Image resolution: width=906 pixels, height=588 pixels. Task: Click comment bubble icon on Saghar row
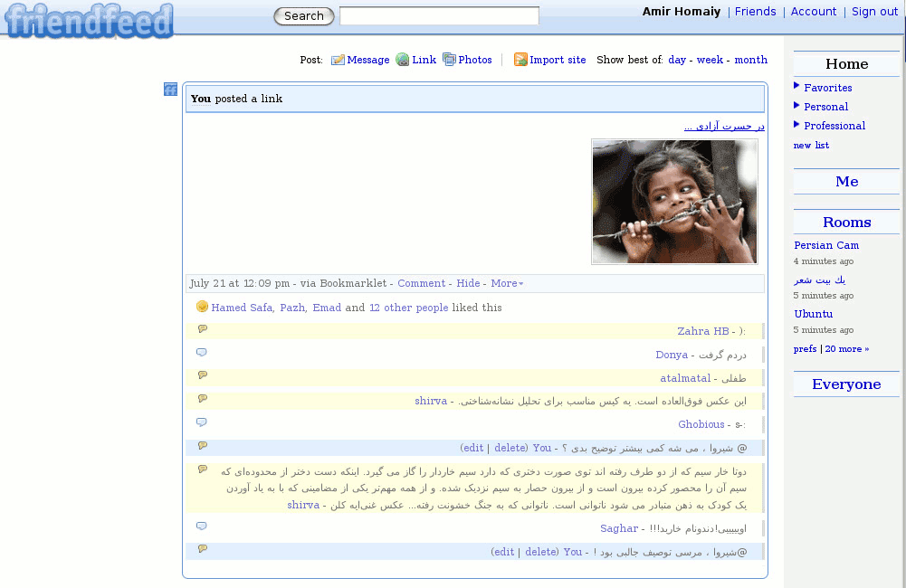coord(202,526)
